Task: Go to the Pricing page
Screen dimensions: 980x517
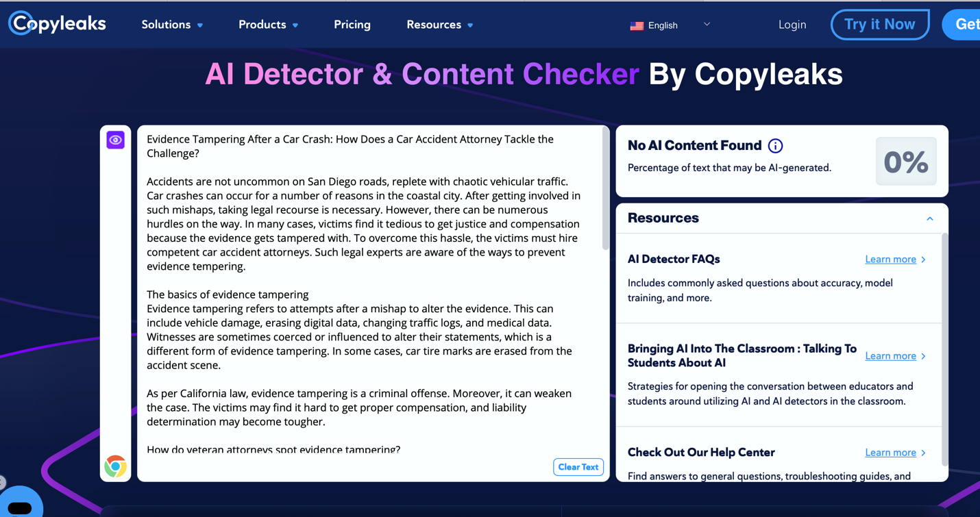Action: pyautogui.click(x=352, y=25)
